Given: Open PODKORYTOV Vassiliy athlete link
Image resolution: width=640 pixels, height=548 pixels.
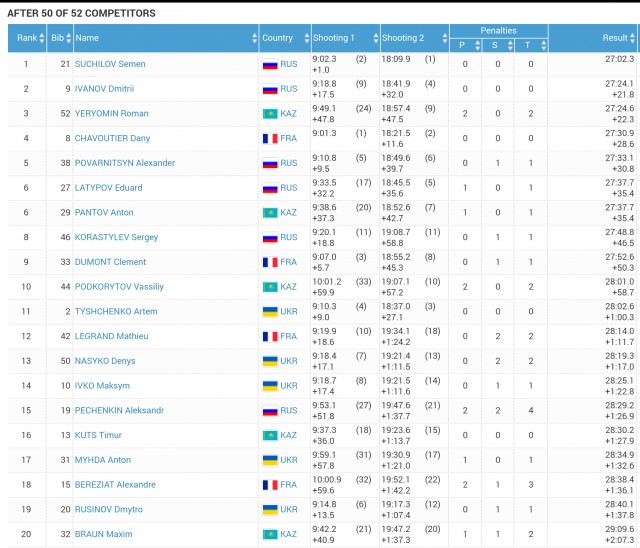Looking at the screenshot, I should [119, 287].
